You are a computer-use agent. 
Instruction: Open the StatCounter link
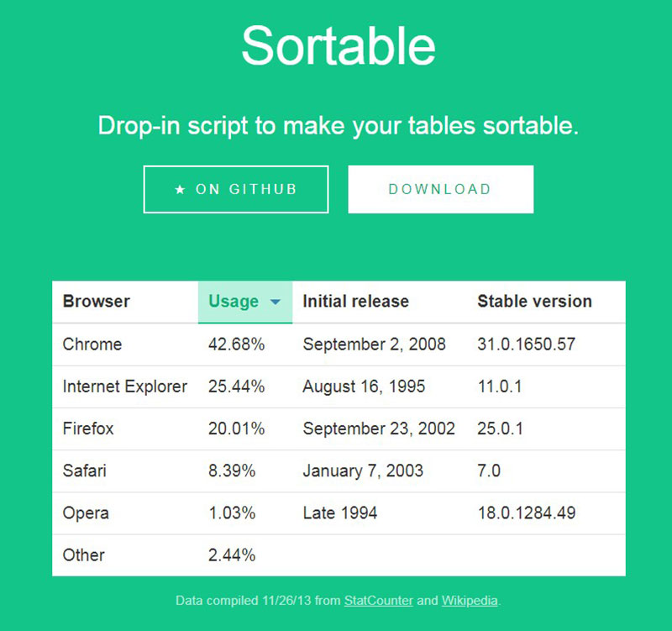[378, 602]
